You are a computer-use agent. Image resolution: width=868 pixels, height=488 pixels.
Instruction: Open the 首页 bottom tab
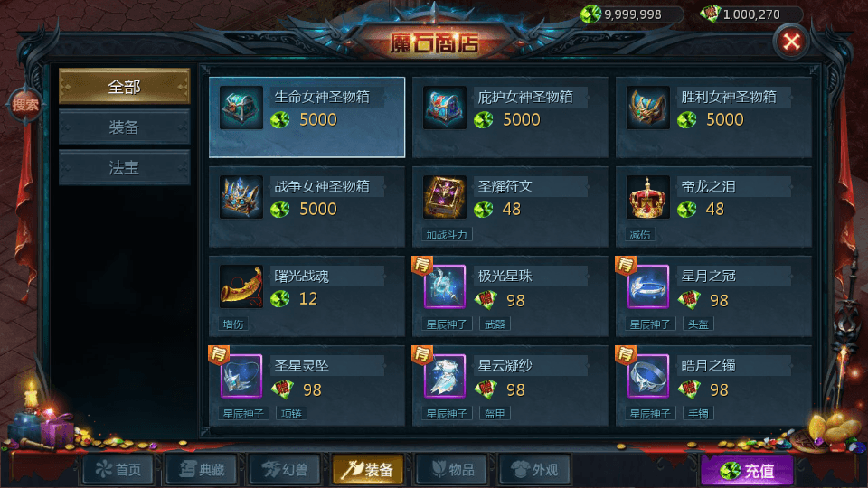[x=118, y=470]
